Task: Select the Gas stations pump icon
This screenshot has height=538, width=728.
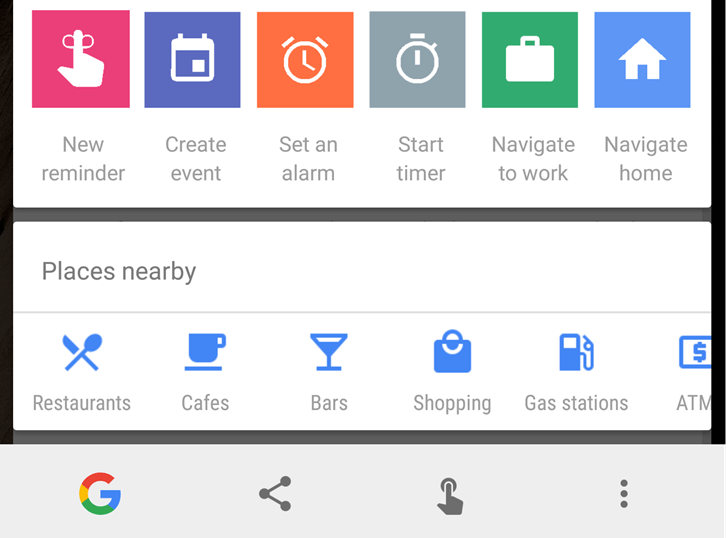Action: [576, 352]
